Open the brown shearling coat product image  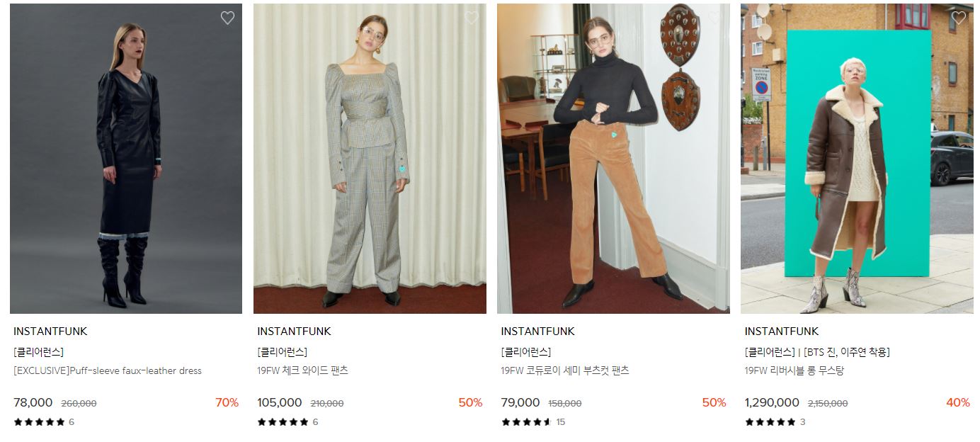(x=857, y=159)
